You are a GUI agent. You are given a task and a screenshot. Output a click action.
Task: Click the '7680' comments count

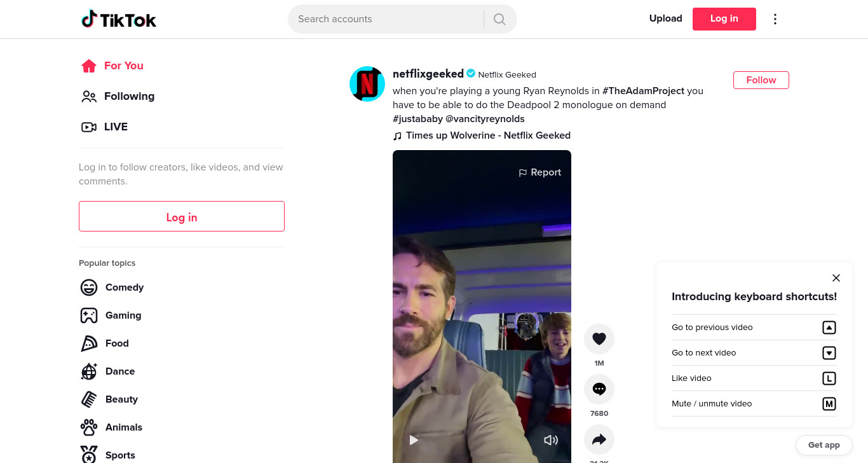[599, 413]
